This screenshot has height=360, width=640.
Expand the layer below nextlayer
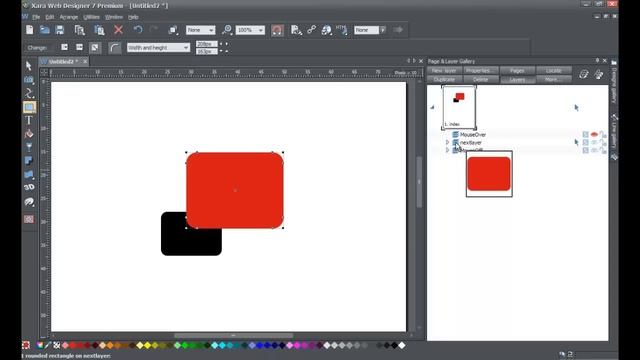click(x=447, y=150)
